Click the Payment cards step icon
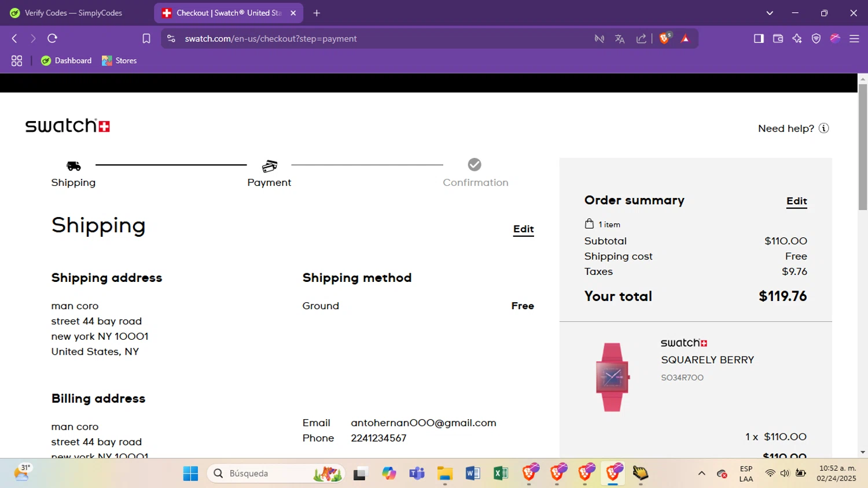This screenshot has width=868, height=488. [270, 166]
